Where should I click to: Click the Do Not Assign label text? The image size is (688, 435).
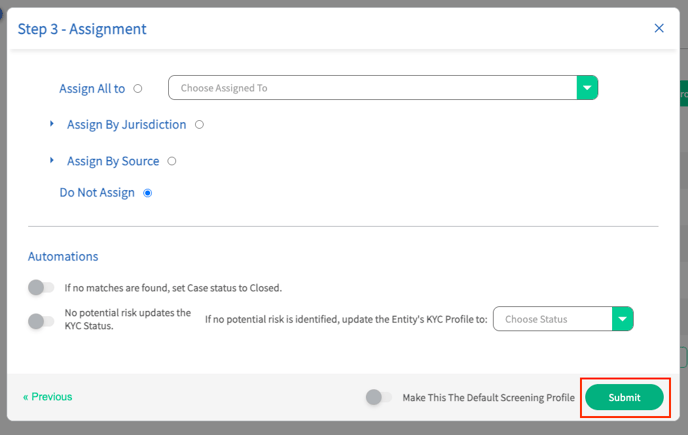tap(97, 193)
